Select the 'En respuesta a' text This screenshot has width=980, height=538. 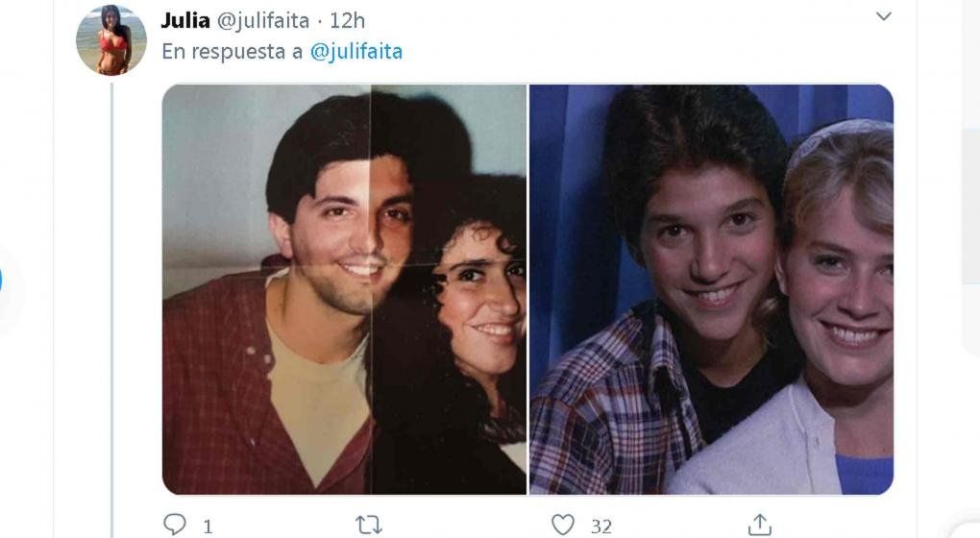(x=232, y=51)
